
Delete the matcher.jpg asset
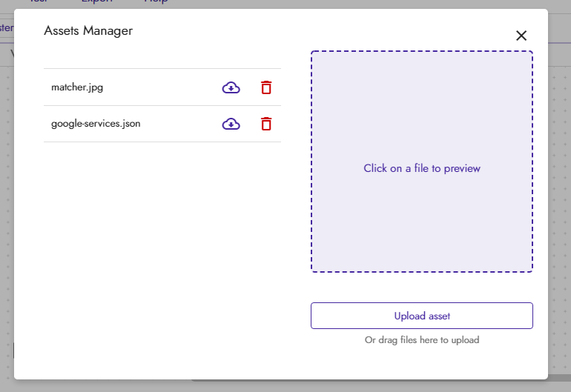[x=266, y=87]
